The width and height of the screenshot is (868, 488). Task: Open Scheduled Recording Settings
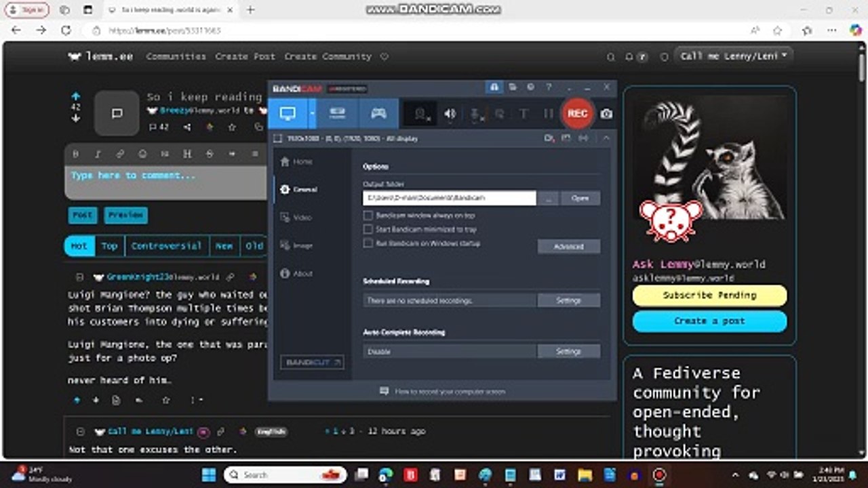pyautogui.click(x=569, y=300)
